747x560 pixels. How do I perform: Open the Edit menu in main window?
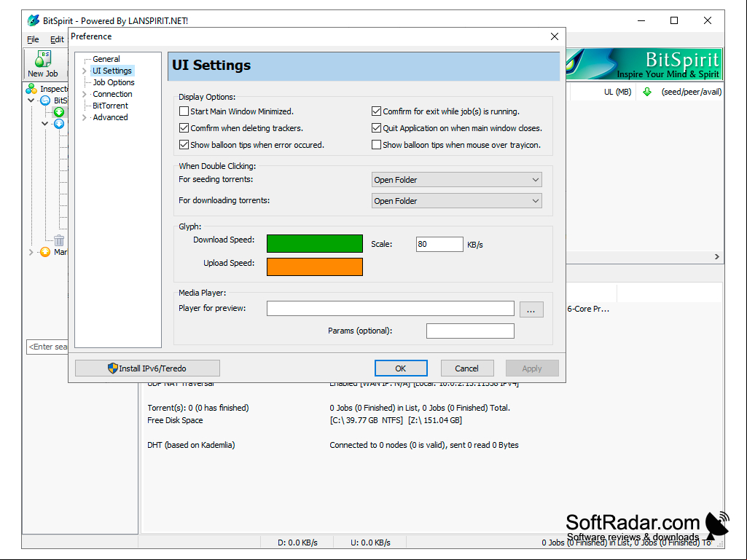coord(57,39)
